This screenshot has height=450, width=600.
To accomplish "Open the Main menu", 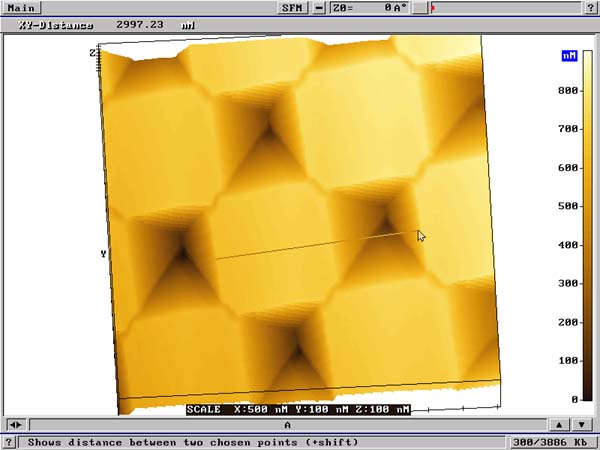I will point(21,7).
